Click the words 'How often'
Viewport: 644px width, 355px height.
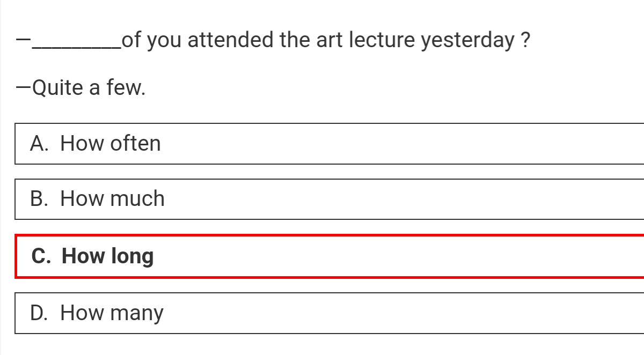(111, 144)
